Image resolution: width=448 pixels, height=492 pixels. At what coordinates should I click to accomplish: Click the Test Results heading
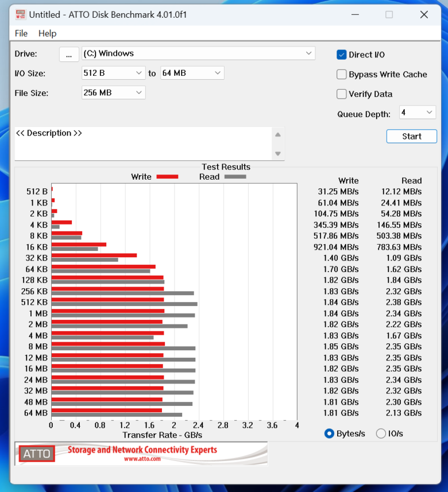click(226, 166)
